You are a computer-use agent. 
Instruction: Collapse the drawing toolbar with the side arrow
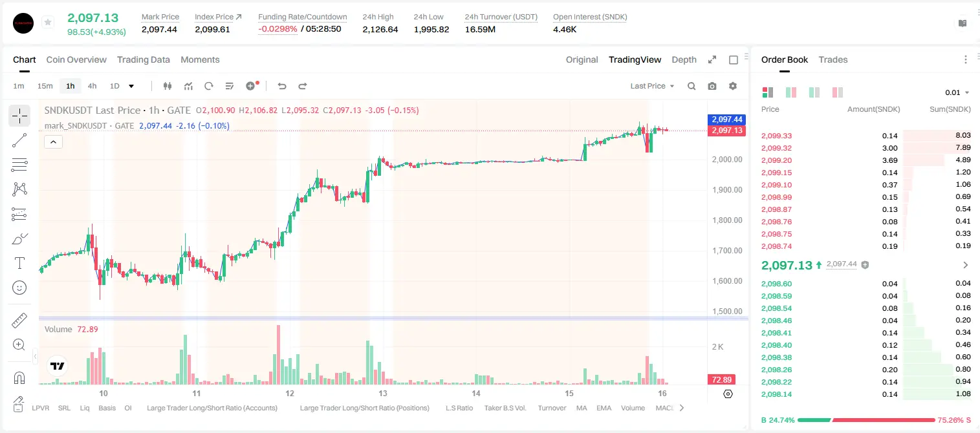[35, 355]
